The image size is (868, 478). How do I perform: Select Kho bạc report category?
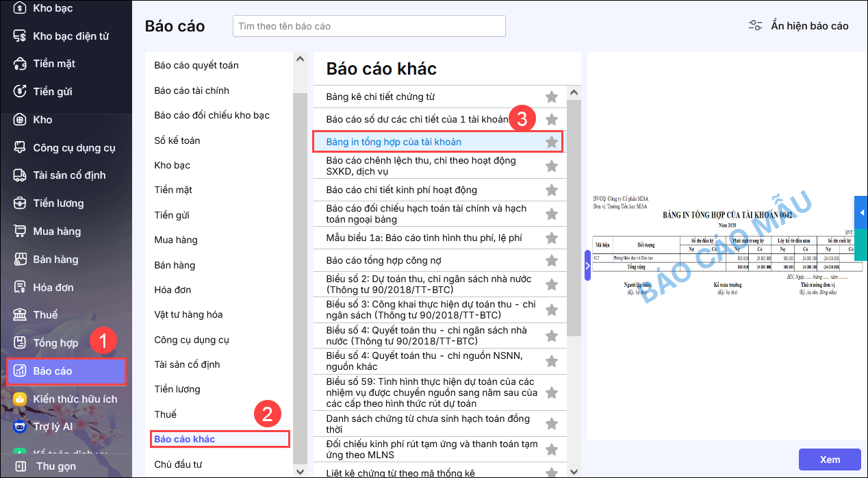(x=173, y=165)
